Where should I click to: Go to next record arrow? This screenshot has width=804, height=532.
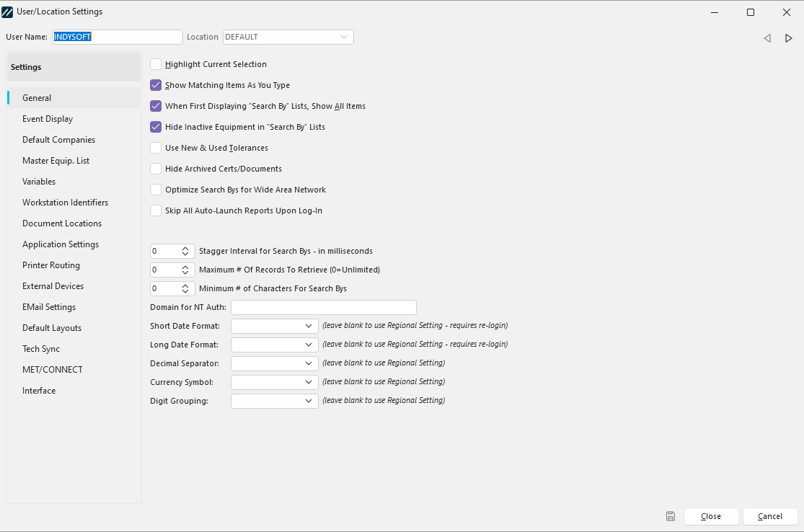pyautogui.click(x=788, y=38)
